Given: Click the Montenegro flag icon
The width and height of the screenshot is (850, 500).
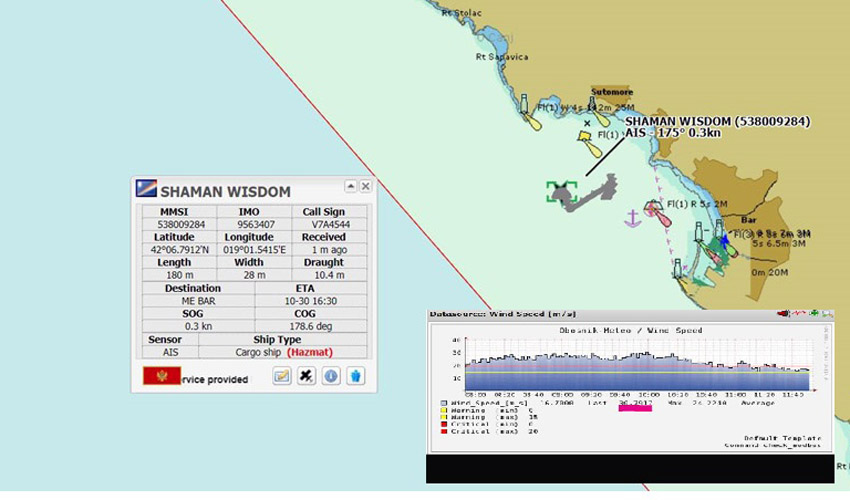Looking at the screenshot, I should pos(155,377).
